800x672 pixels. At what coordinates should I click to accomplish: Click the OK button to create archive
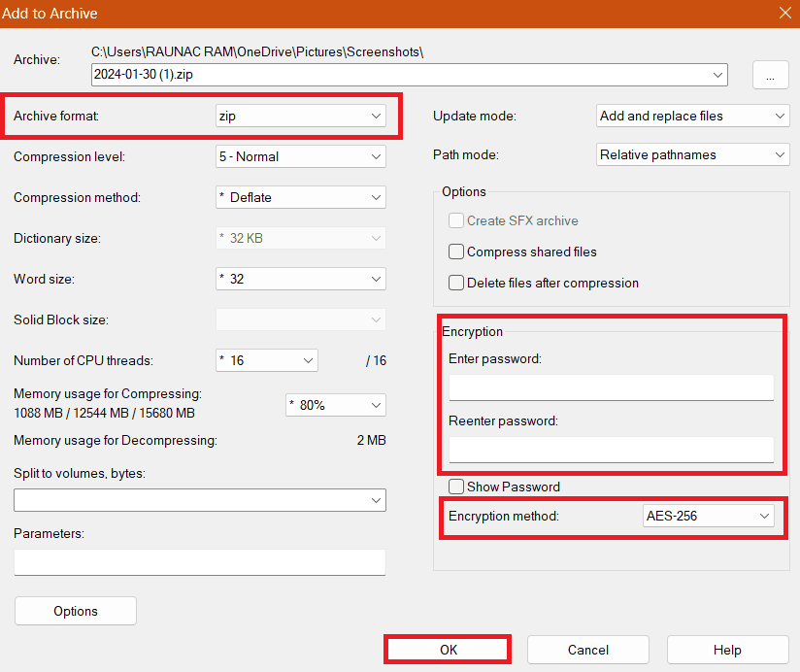(447, 649)
